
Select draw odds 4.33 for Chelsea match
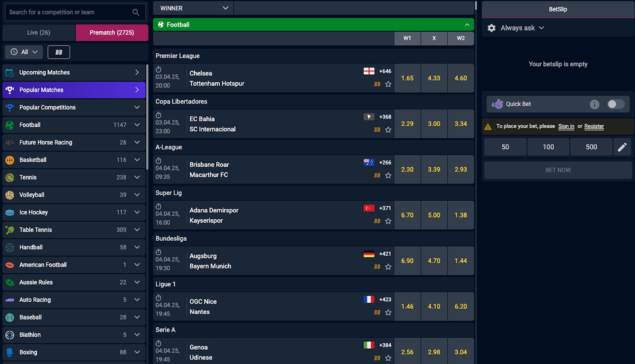pos(434,78)
